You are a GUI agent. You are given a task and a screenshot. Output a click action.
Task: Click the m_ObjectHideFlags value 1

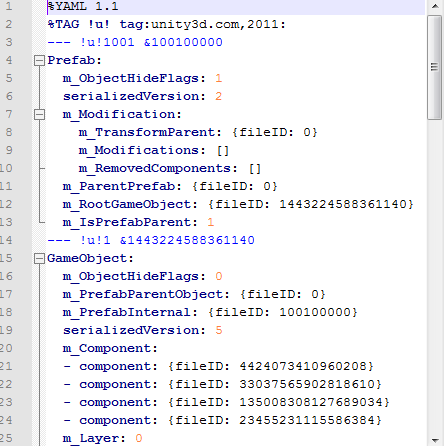[x=218, y=78]
